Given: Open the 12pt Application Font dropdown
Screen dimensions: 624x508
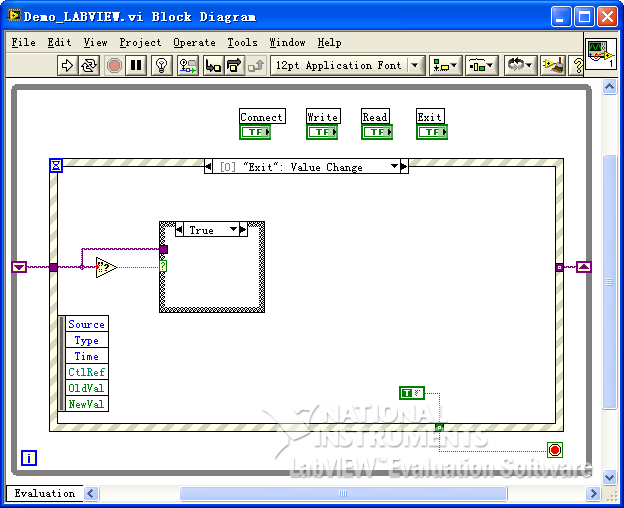Looking at the screenshot, I should coord(347,66).
